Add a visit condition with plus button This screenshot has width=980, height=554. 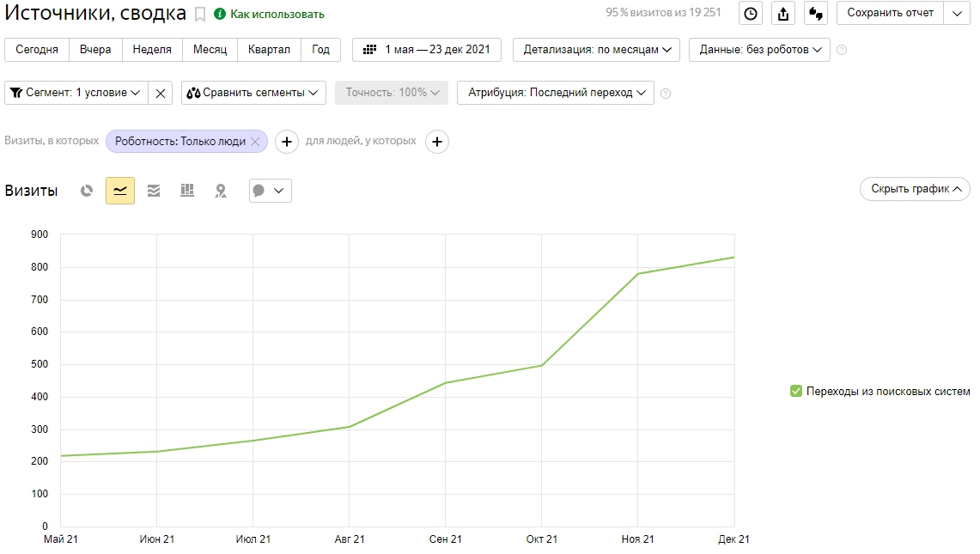287,142
